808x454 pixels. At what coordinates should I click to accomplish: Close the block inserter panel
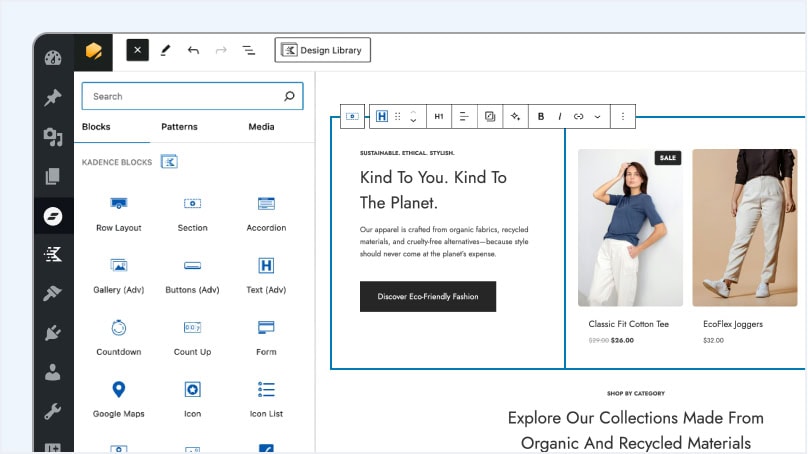click(138, 50)
